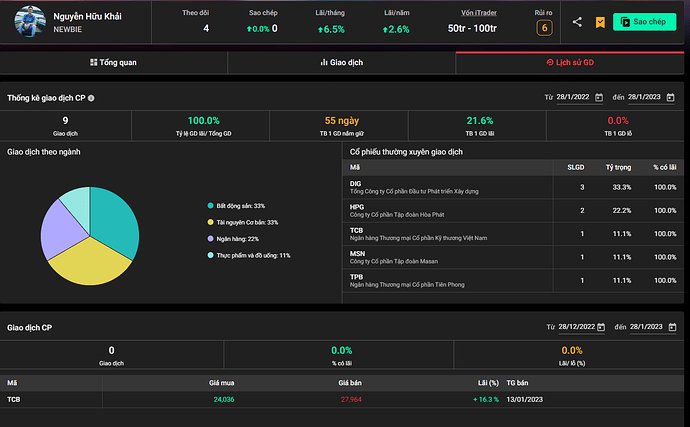Open calendar for statistics end date 28/1/2023
The image size is (690, 427).
[x=669, y=97]
